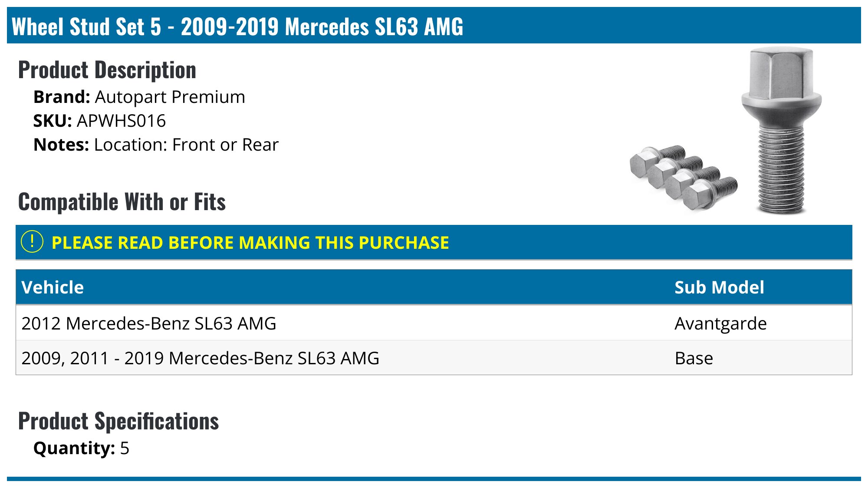
Task: Click the bold 'Notes:' label
Action: tap(61, 145)
